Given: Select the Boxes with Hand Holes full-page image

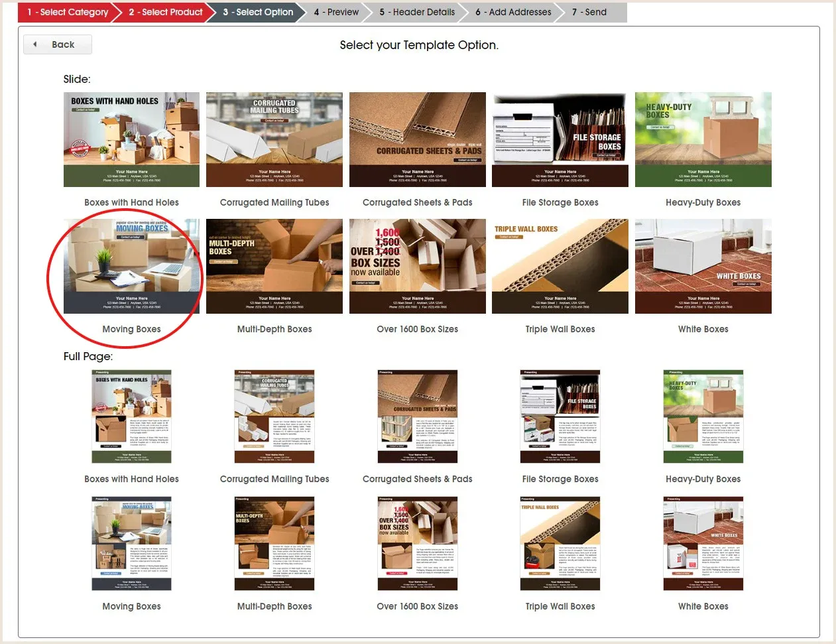Looking at the screenshot, I should click(x=131, y=417).
